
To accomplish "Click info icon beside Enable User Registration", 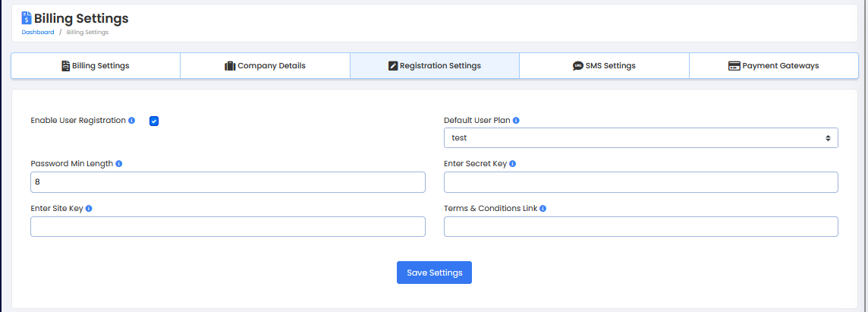I will pyautogui.click(x=132, y=121).
